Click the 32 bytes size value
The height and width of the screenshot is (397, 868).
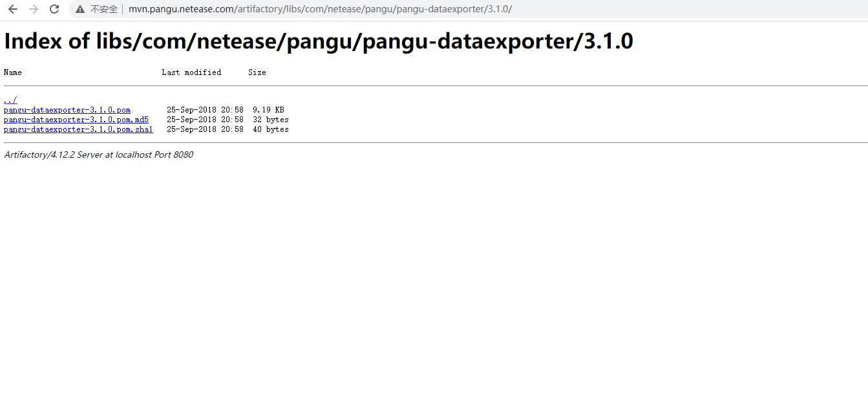tap(271, 120)
